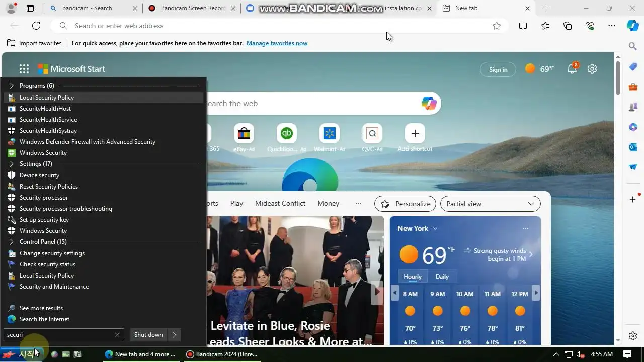This screenshot has width=644, height=362.
Task: Select the Play feed tab
Action: tap(236, 203)
